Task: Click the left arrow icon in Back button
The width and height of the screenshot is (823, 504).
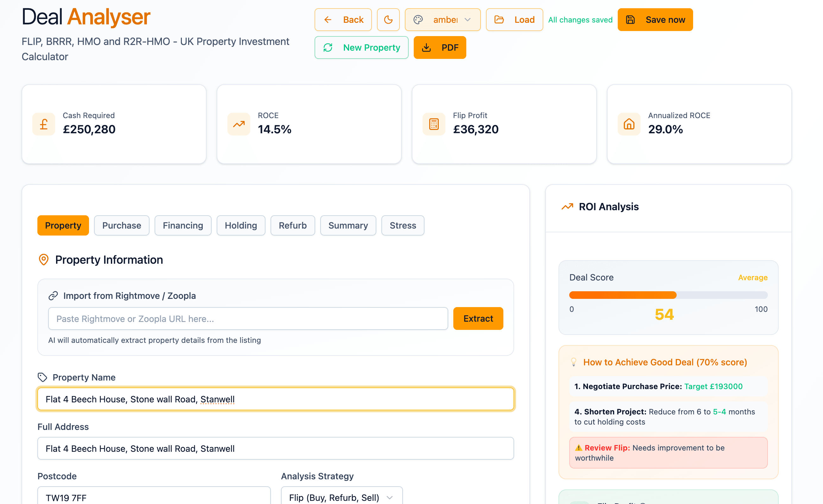Action: coord(328,20)
